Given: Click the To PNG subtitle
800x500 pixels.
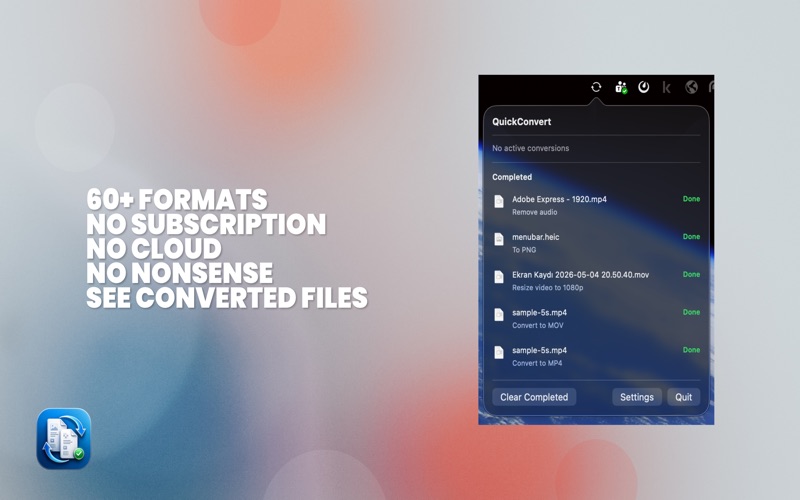Looking at the screenshot, I should point(524,250).
